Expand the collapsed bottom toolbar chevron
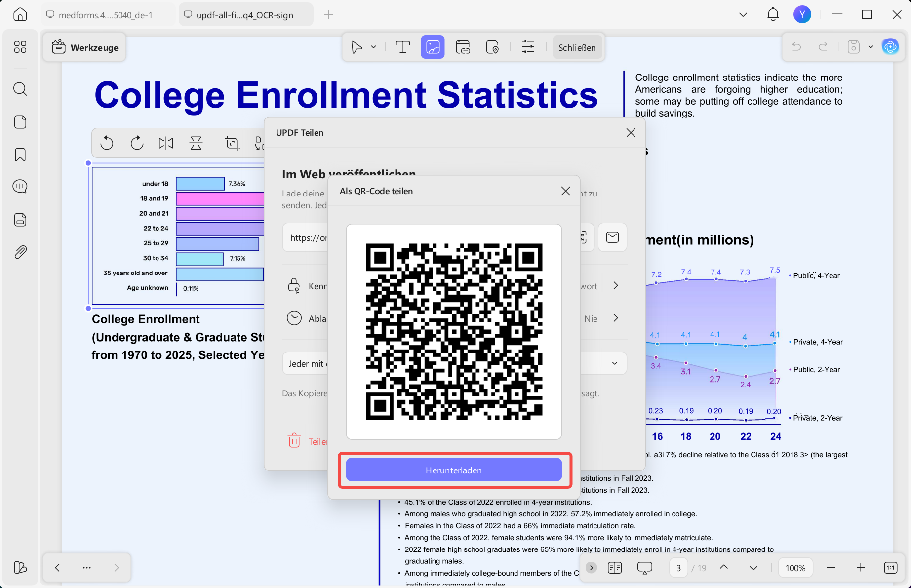 point(591,568)
